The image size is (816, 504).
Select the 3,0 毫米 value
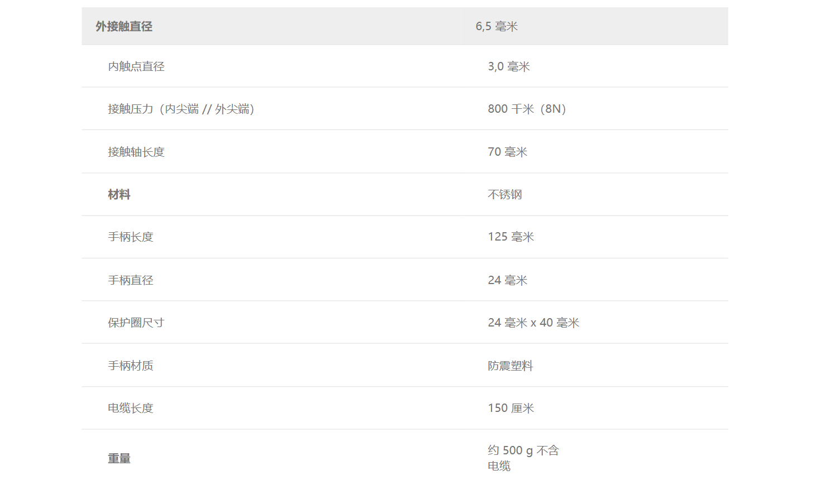point(509,66)
